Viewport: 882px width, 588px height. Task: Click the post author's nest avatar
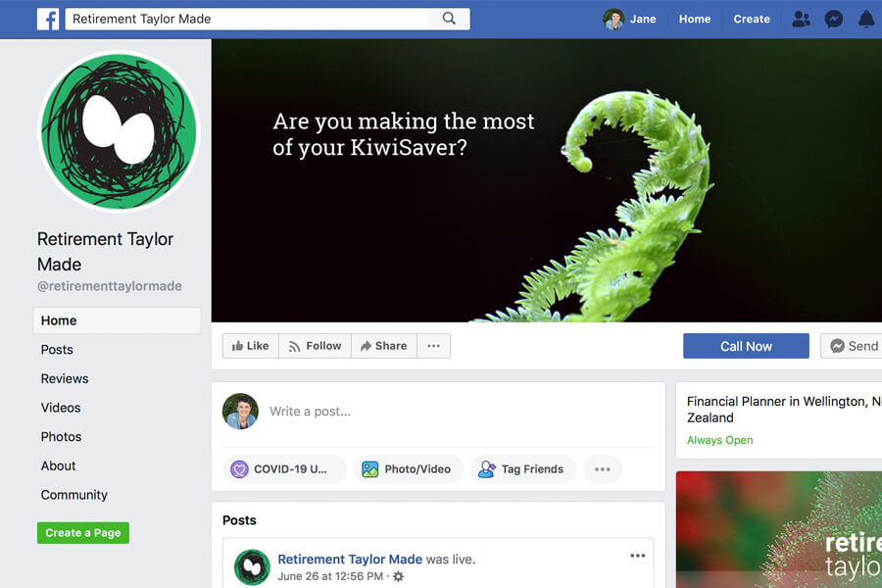(252, 567)
